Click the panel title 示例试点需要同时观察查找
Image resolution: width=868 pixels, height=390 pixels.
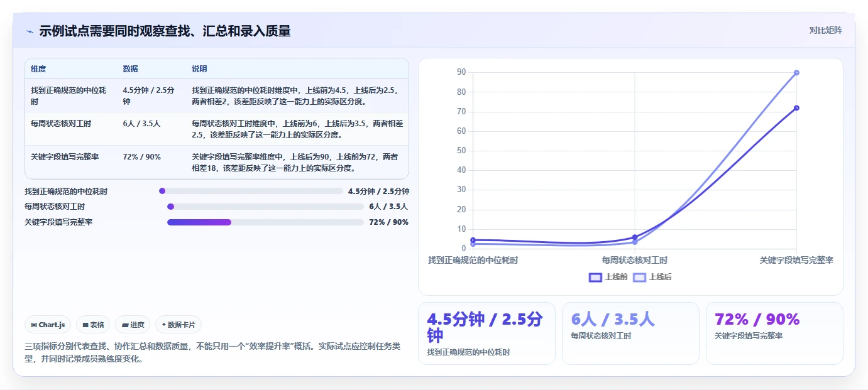(165, 31)
